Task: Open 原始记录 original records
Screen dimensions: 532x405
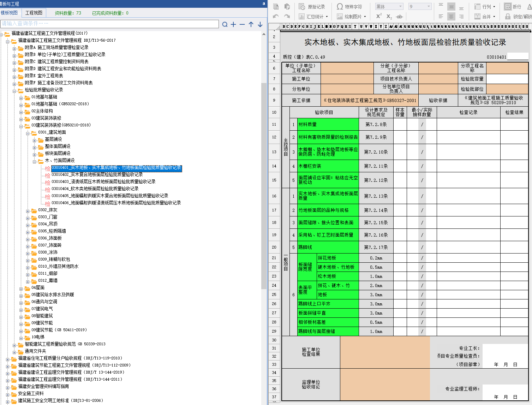Action: [x=312, y=7]
